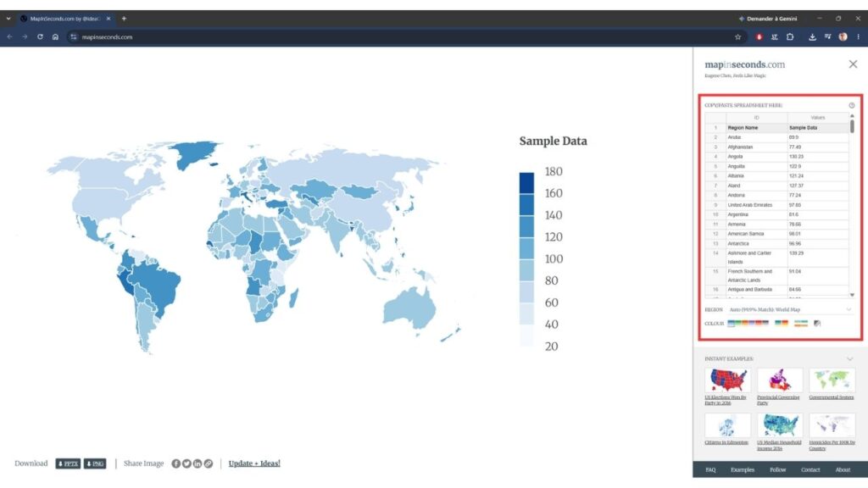Choose the teal-orange two-tone palette
Image resolution: width=868 pixels, height=488 pixels.
pos(781,323)
